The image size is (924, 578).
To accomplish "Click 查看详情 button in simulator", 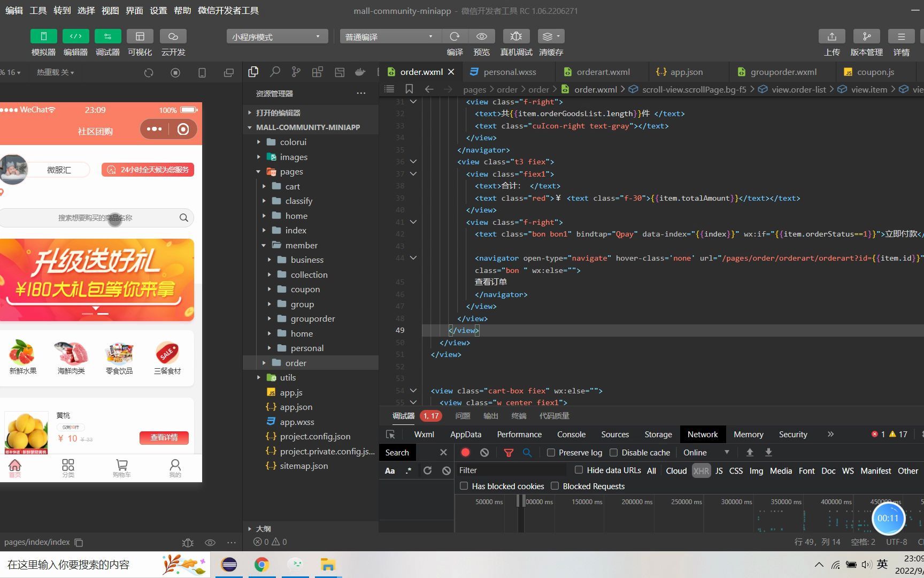I will pyautogui.click(x=164, y=437).
